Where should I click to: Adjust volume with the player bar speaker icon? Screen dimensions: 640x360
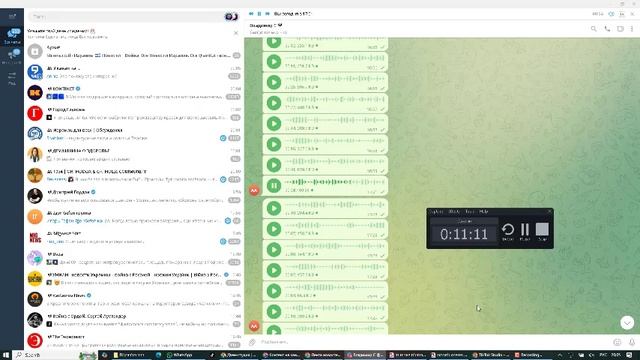pos(611,14)
